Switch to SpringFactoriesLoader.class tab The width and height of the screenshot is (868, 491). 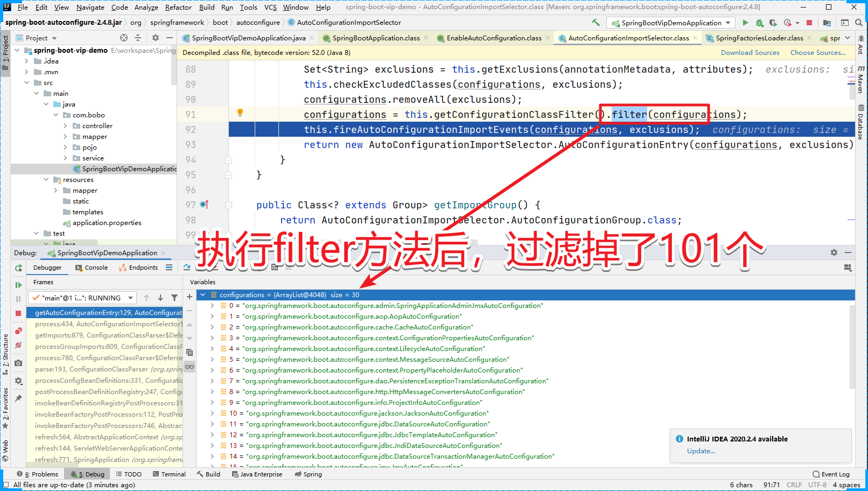(x=759, y=38)
